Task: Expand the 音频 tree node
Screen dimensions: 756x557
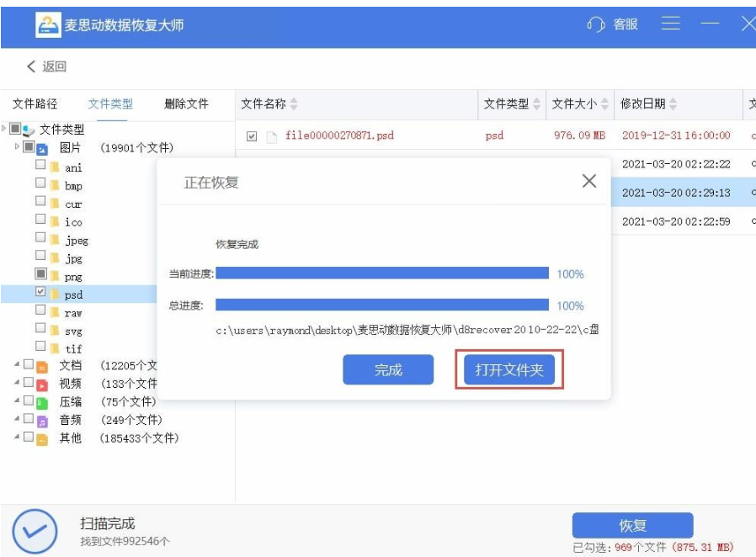Action: [x=17, y=419]
